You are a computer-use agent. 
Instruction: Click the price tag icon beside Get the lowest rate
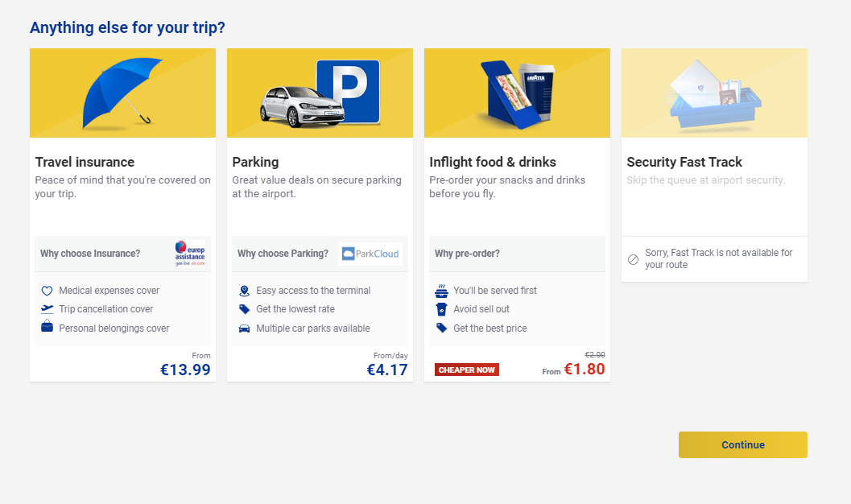(x=244, y=309)
